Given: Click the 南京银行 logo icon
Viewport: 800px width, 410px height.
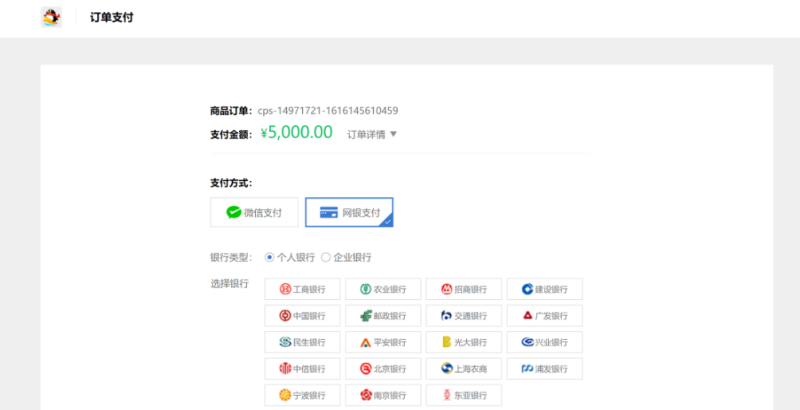Looking at the screenshot, I should pos(366,395).
